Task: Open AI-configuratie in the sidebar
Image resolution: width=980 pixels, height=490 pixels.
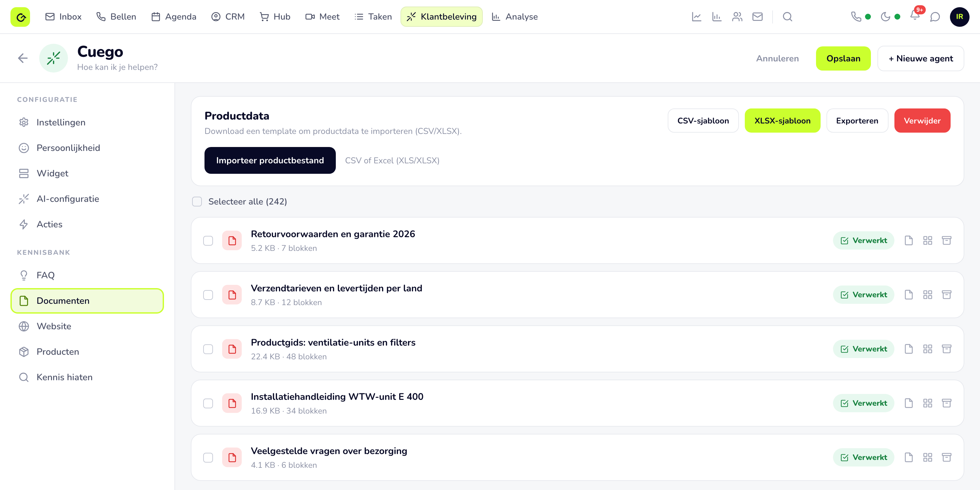Action: click(x=87, y=199)
